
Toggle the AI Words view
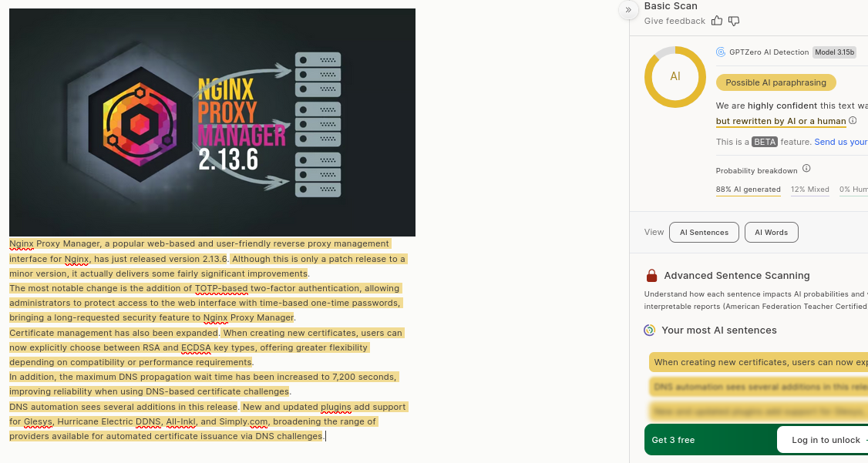tap(771, 232)
